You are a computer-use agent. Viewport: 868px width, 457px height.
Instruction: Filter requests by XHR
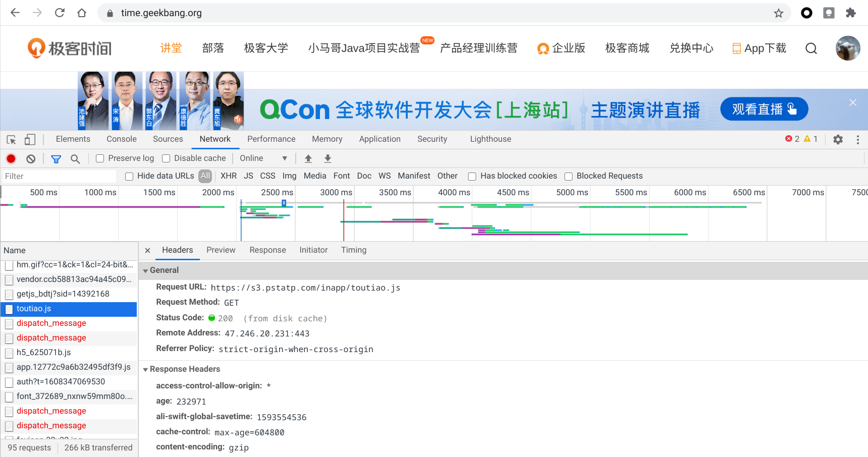pos(229,176)
